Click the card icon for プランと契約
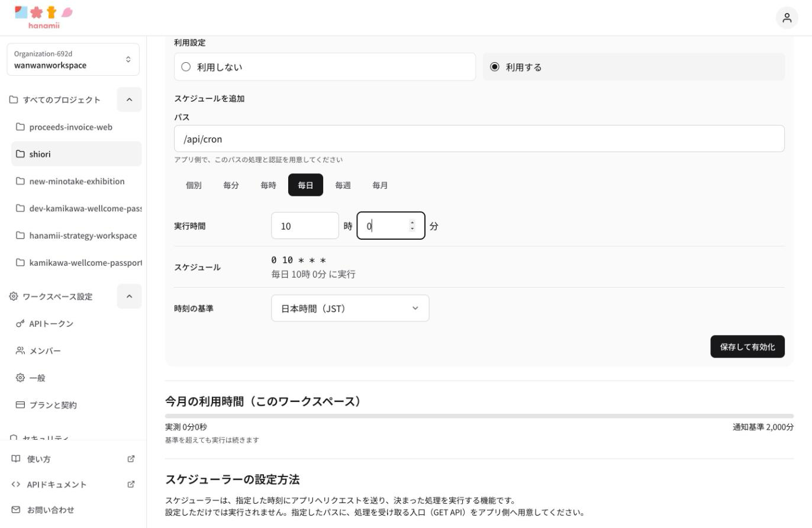The height and width of the screenshot is (528, 812). click(20, 405)
